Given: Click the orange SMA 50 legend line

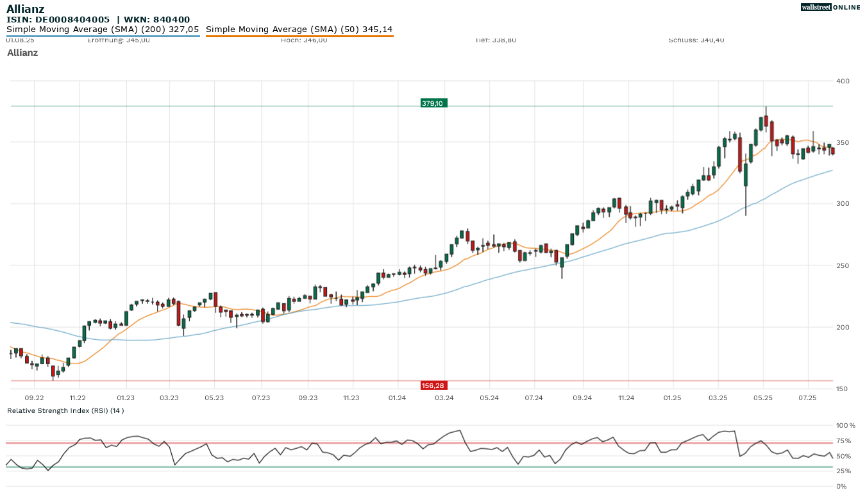Looking at the screenshot, I should pos(299,36).
